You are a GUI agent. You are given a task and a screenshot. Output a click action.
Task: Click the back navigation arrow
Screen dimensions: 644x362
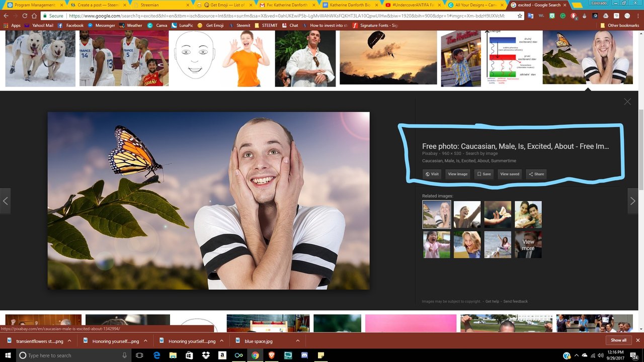(6, 16)
